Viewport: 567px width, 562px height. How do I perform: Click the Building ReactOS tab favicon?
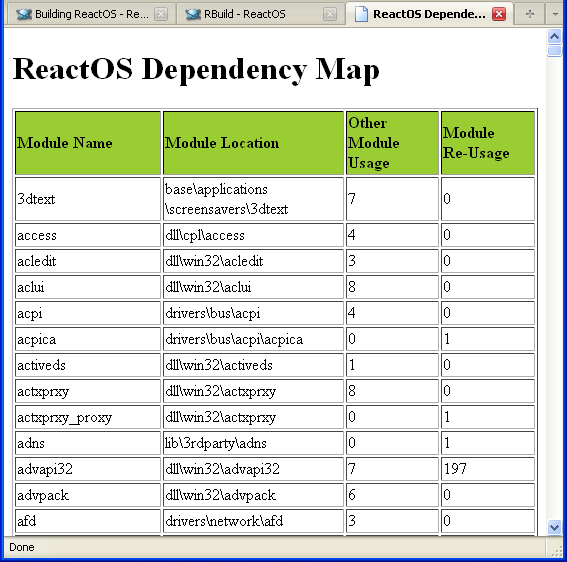[24, 14]
